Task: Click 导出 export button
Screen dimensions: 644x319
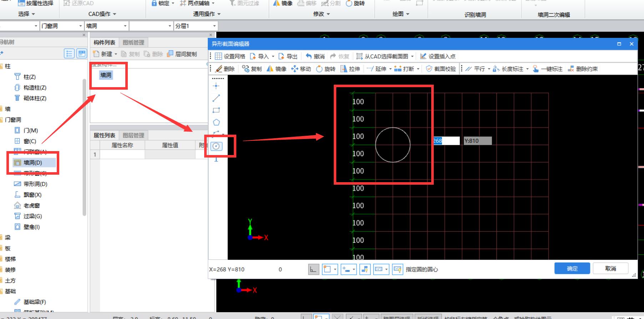Action: click(288, 56)
